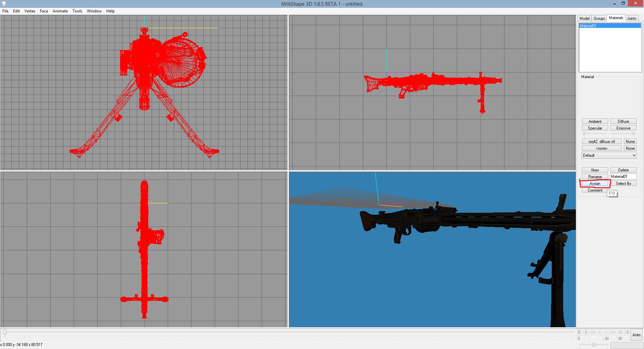Click the side wireframe viewport of the gun

(x=432, y=92)
